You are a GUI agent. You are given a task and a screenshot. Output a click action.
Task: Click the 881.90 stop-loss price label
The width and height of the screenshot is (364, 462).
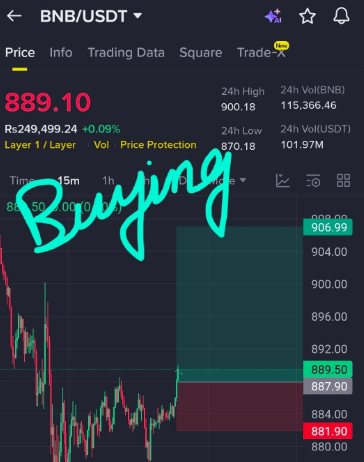[x=328, y=431]
